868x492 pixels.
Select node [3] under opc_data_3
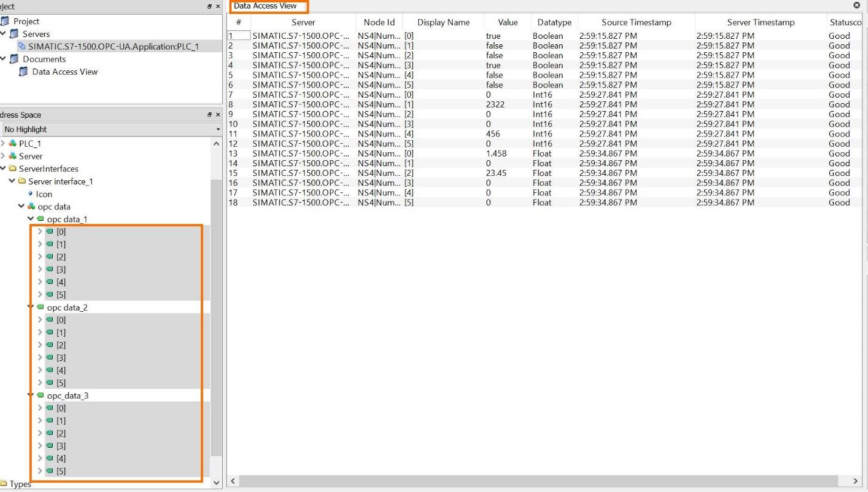point(61,446)
